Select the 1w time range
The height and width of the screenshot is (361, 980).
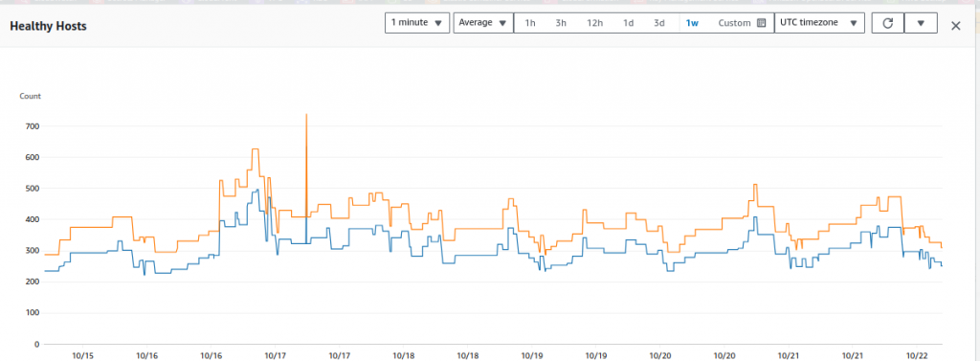point(692,23)
